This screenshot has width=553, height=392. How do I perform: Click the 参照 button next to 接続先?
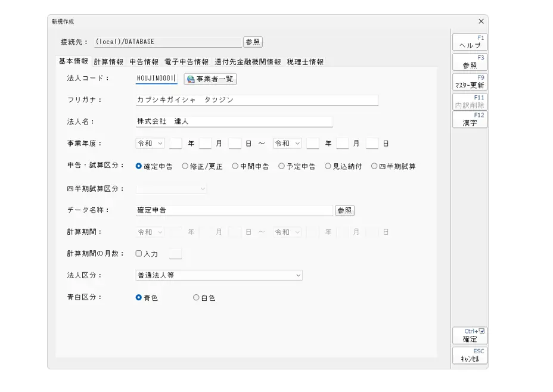click(x=253, y=42)
